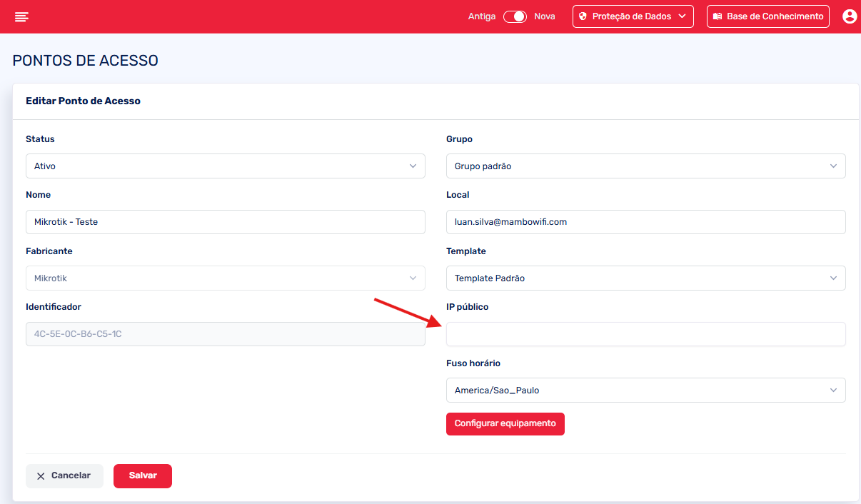This screenshot has width=861, height=504.
Task: Focus the IP público input field
Action: (x=645, y=334)
